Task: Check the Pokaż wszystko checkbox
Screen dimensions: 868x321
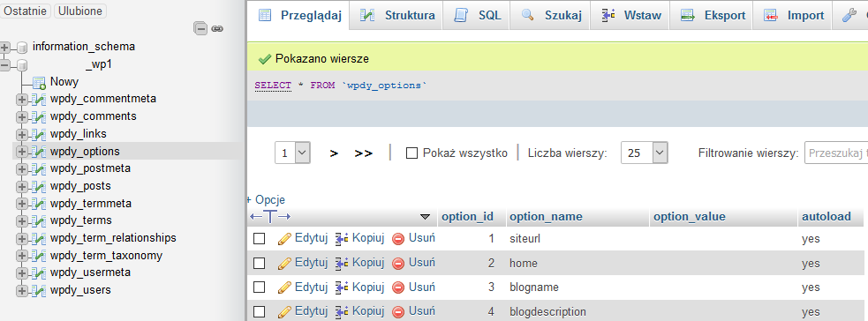Action: (x=411, y=153)
